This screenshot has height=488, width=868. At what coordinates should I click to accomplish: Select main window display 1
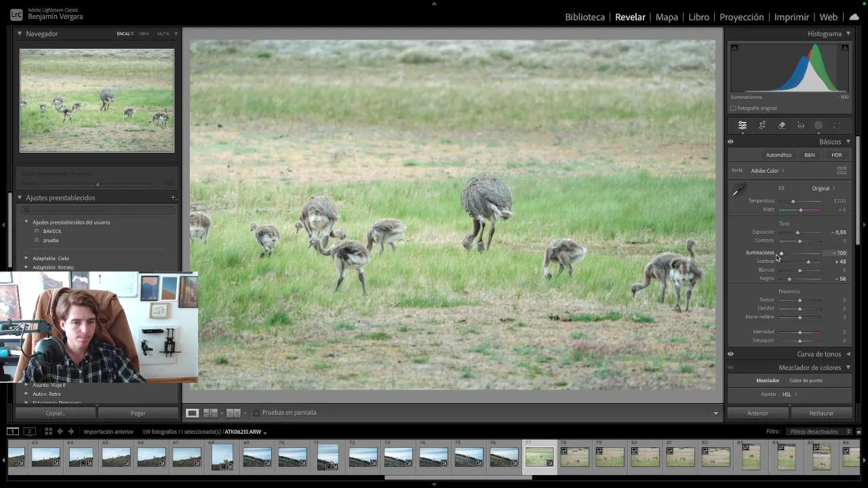13,431
